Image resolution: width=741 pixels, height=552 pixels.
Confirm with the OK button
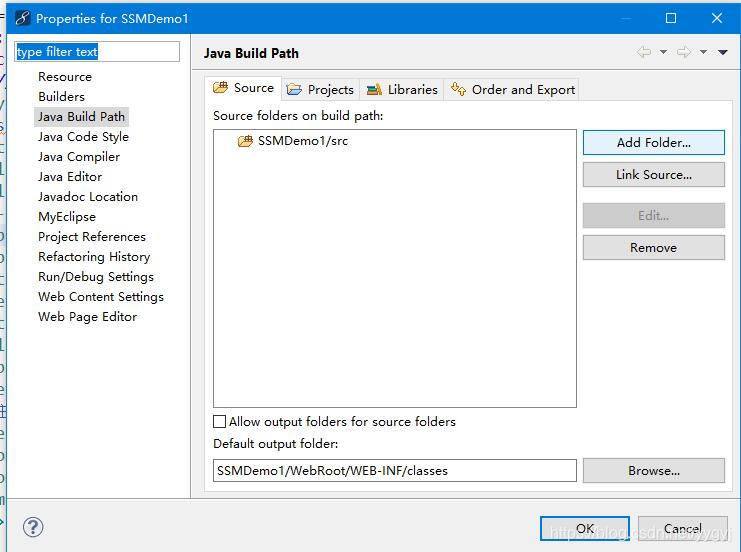click(x=585, y=528)
